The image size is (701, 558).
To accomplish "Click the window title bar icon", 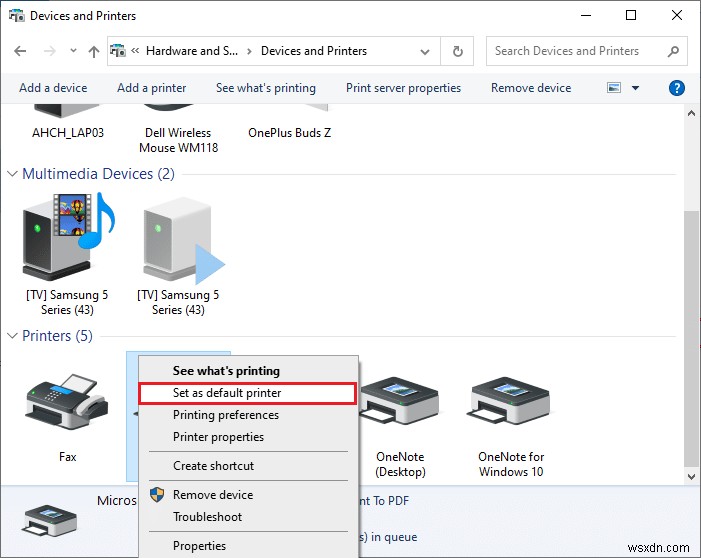I will pos(17,16).
